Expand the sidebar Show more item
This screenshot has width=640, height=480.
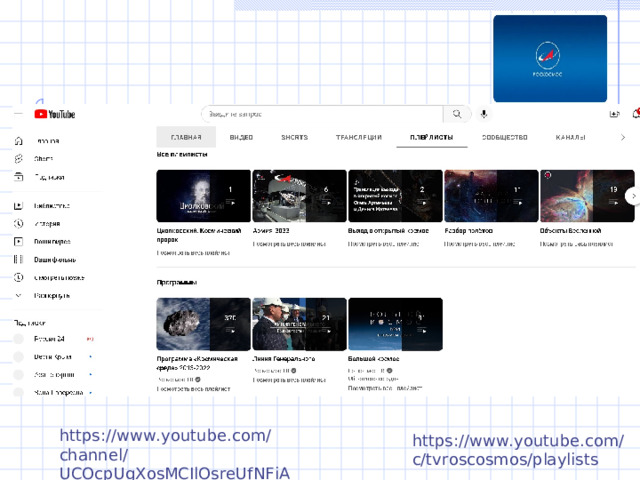pyautogui.click(x=42, y=296)
